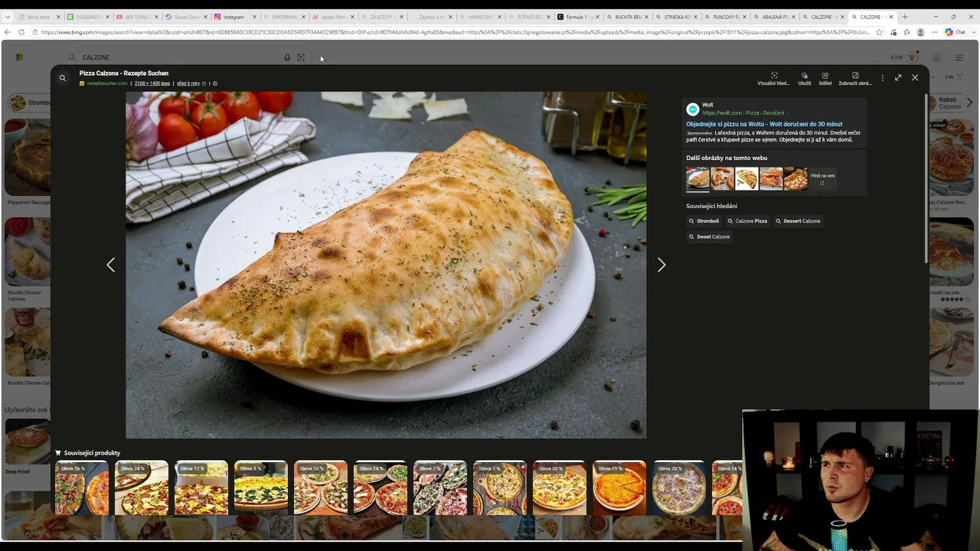
Task: Close the image detail viewer
Action: point(915,77)
